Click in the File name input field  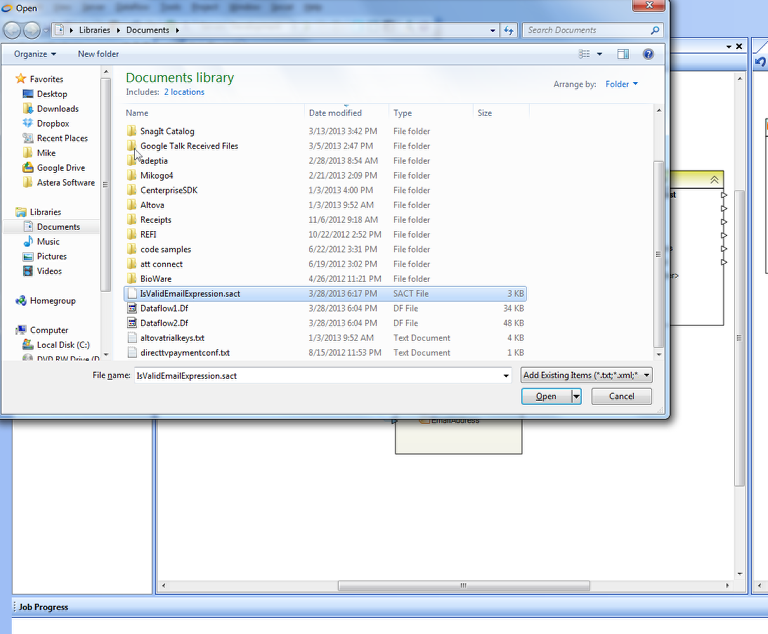pos(320,375)
